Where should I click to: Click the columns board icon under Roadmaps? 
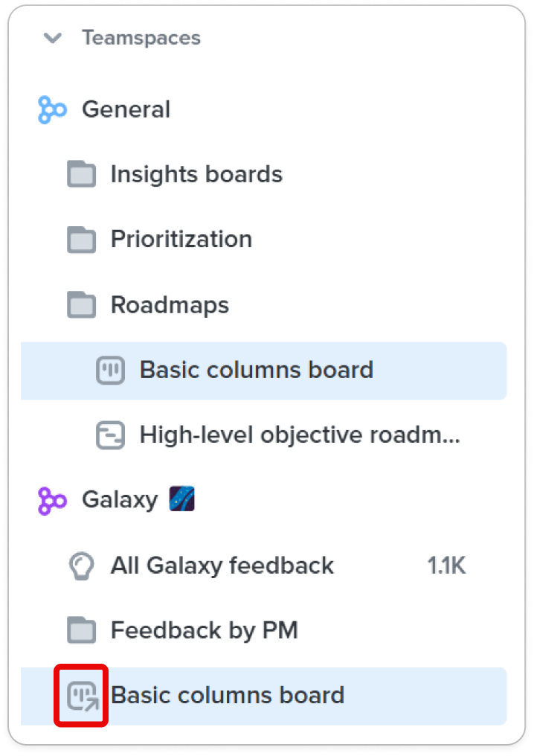coord(110,370)
